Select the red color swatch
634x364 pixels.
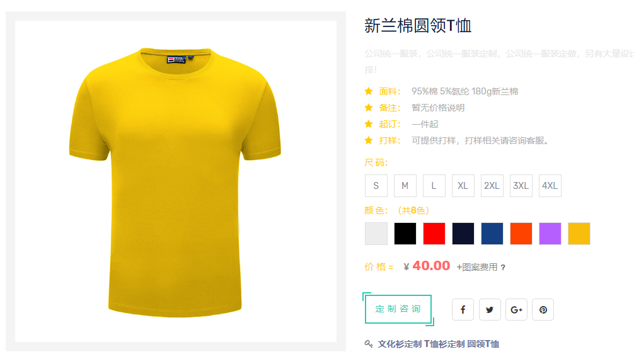[x=434, y=234]
